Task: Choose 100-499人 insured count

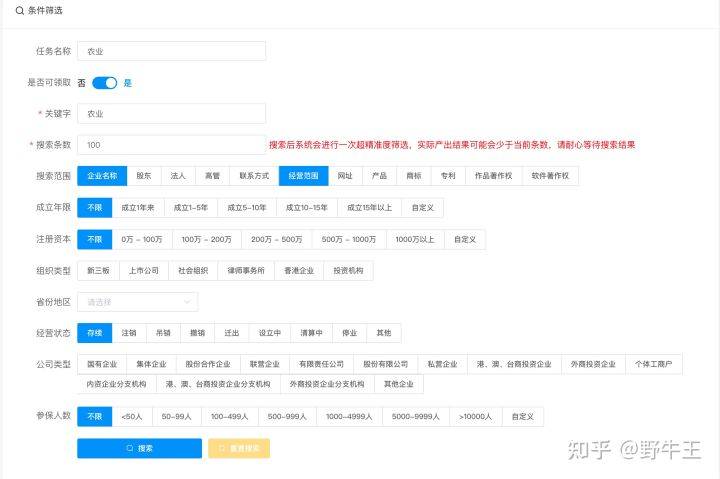Action: coord(230,417)
